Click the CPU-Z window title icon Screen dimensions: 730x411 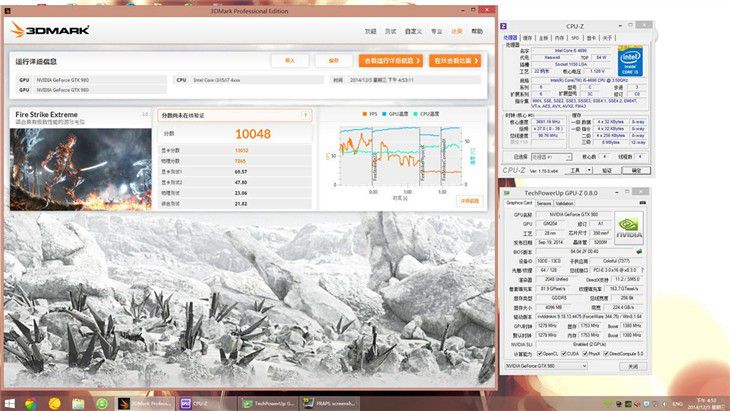(503, 26)
